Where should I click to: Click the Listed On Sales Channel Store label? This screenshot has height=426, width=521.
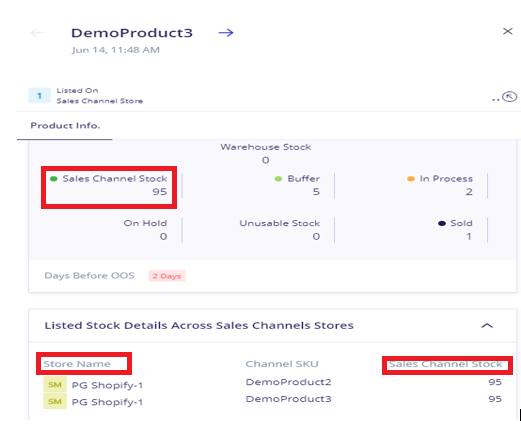click(99, 96)
